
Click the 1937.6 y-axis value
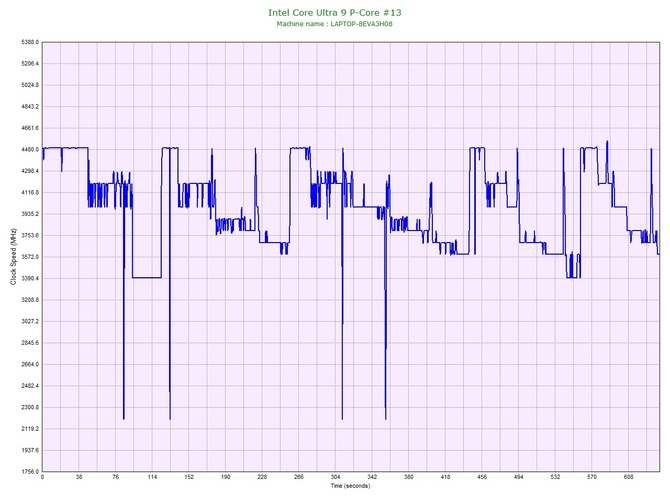click(x=30, y=450)
